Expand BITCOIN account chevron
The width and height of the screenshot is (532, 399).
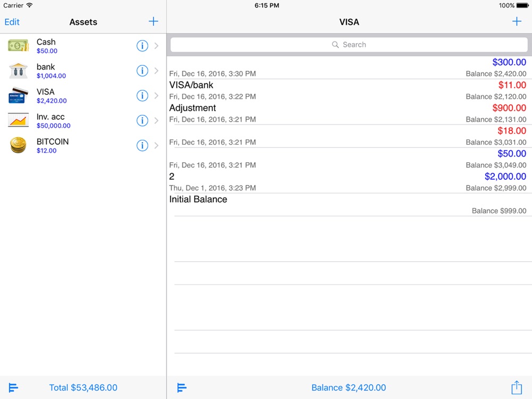coord(156,145)
